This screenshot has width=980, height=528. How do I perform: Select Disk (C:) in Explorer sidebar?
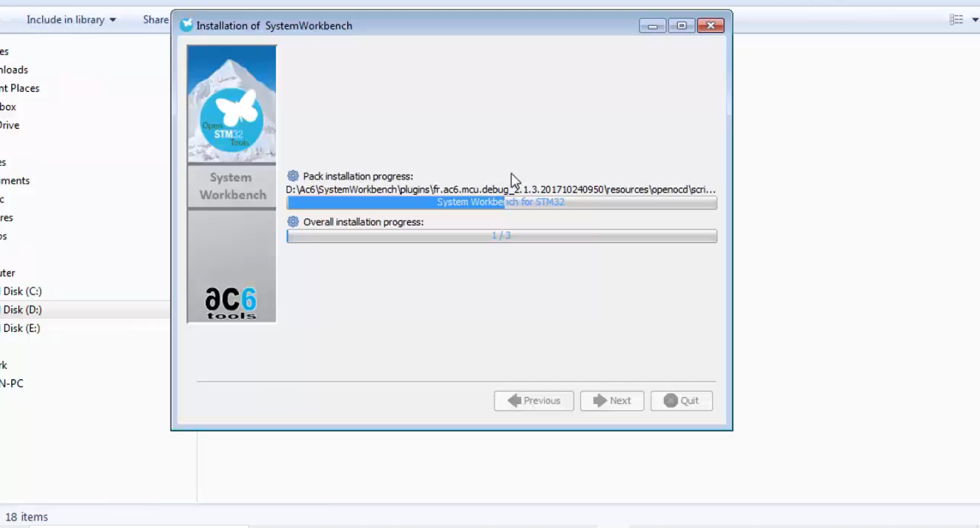click(22, 291)
